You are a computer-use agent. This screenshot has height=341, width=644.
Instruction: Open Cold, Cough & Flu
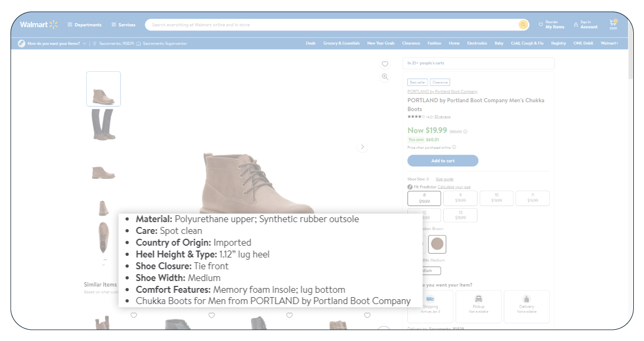point(527,43)
